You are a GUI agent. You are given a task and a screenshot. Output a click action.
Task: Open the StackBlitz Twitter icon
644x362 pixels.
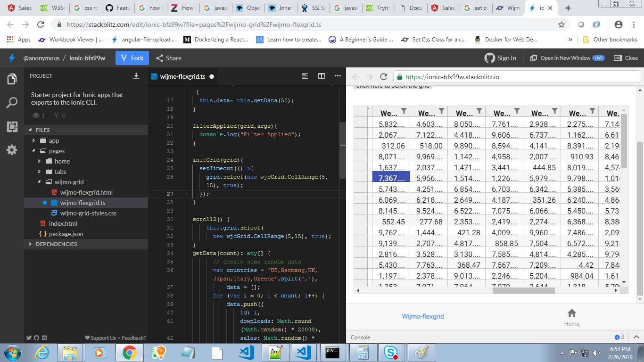tap(29, 338)
